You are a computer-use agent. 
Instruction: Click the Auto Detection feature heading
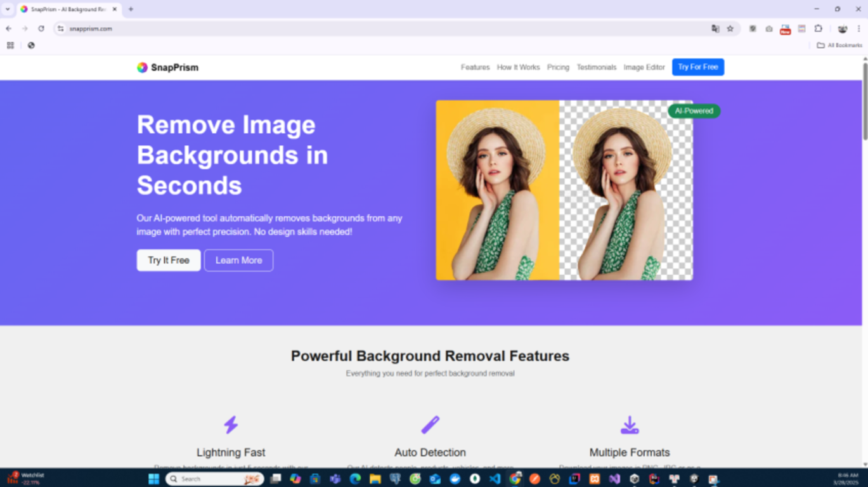tap(430, 452)
